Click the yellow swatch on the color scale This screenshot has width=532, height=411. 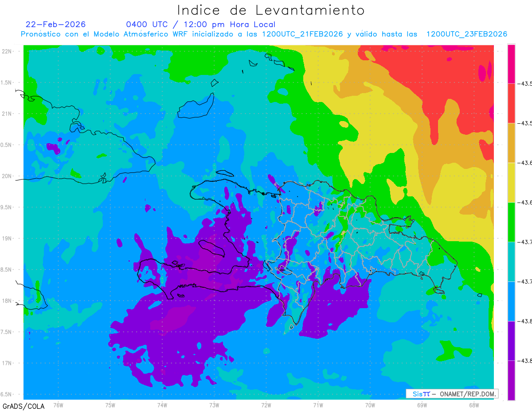(x=511, y=182)
